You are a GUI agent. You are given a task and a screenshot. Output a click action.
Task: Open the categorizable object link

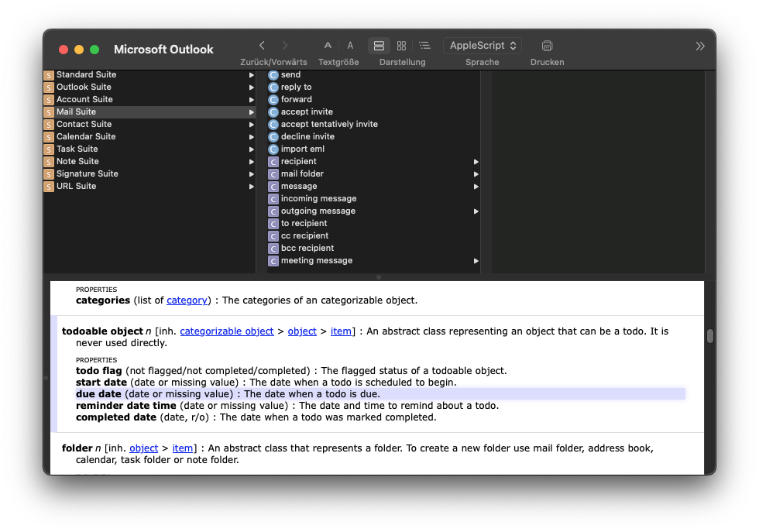pos(226,331)
